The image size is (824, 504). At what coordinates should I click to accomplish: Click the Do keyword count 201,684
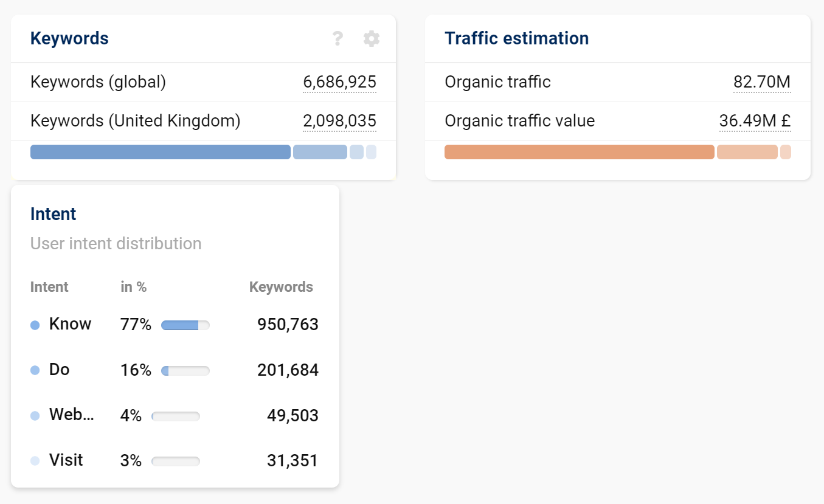pyautogui.click(x=288, y=370)
